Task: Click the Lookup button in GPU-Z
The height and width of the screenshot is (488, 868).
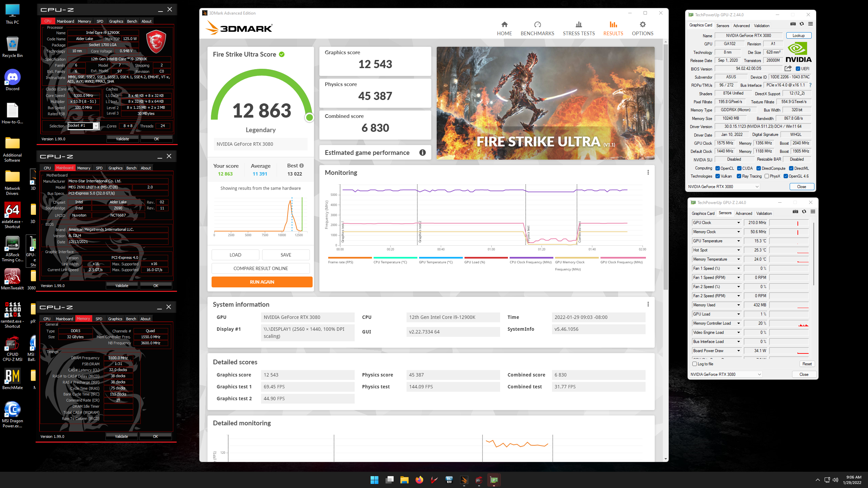Action: (x=798, y=36)
